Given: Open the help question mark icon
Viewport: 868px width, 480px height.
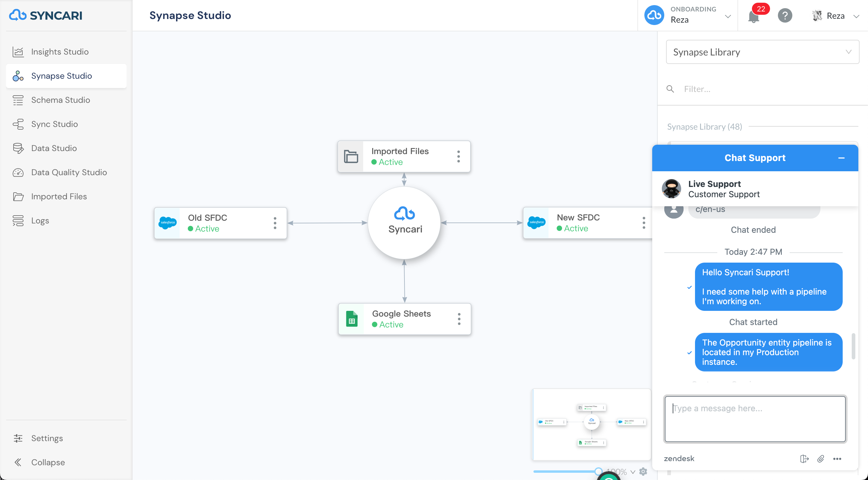Looking at the screenshot, I should 785,15.
